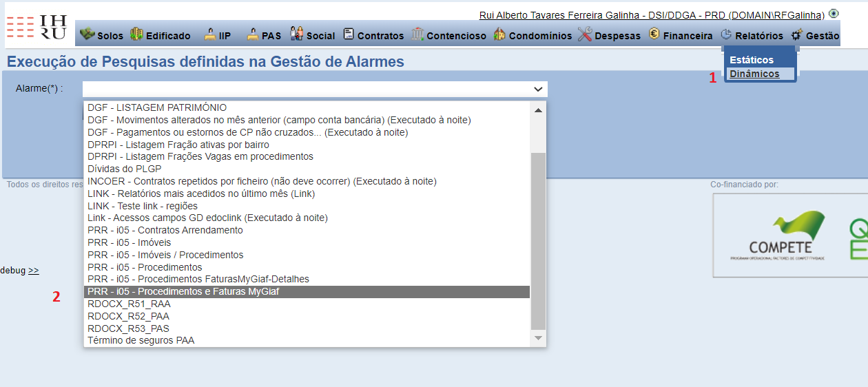Click the Financeira euro coin icon
868x387 pixels.
coord(654,34)
